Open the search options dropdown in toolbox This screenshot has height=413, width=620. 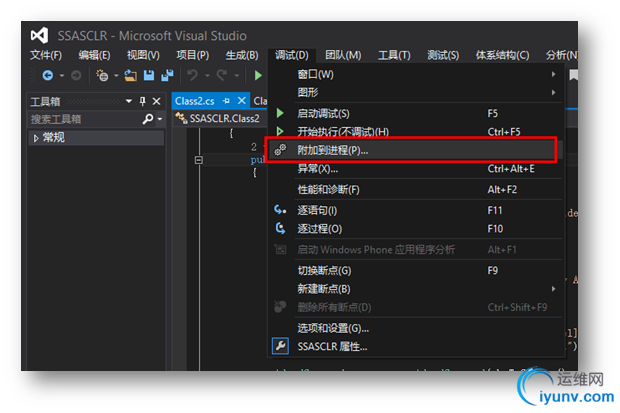pyautogui.click(x=160, y=119)
